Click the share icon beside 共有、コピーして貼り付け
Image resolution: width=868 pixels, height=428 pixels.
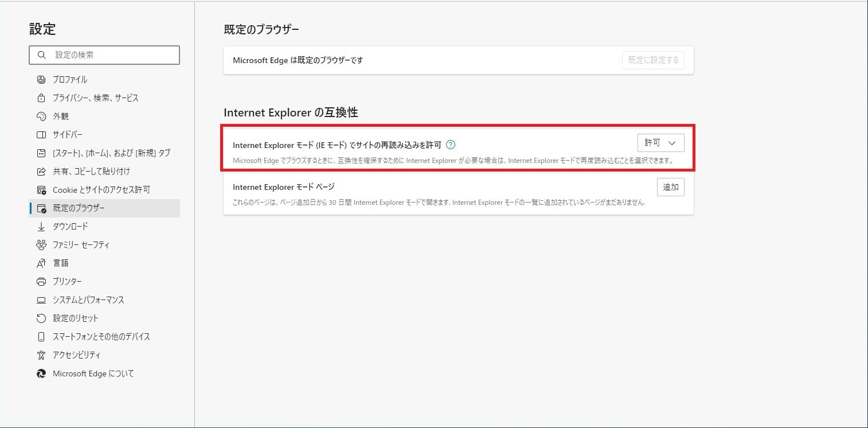[41, 172]
